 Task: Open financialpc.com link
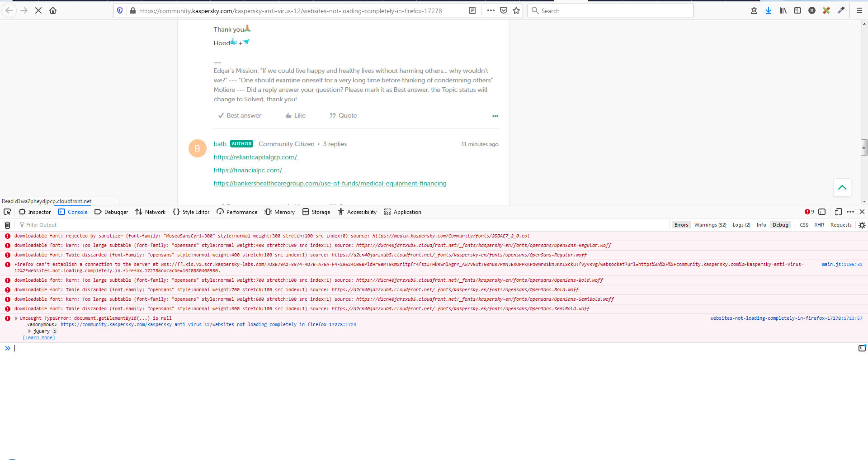click(x=248, y=170)
